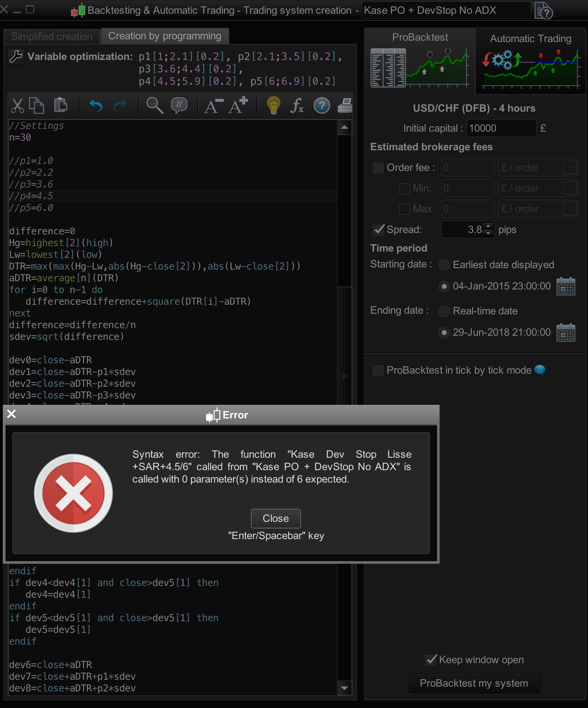
Task: Click the trading system name field
Action: (x=446, y=10)
